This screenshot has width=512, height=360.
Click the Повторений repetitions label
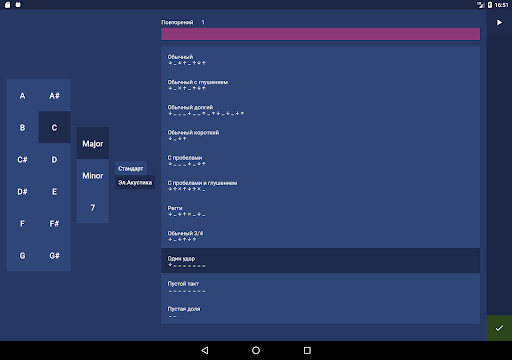pyautogui.click(x=177, y=22)
